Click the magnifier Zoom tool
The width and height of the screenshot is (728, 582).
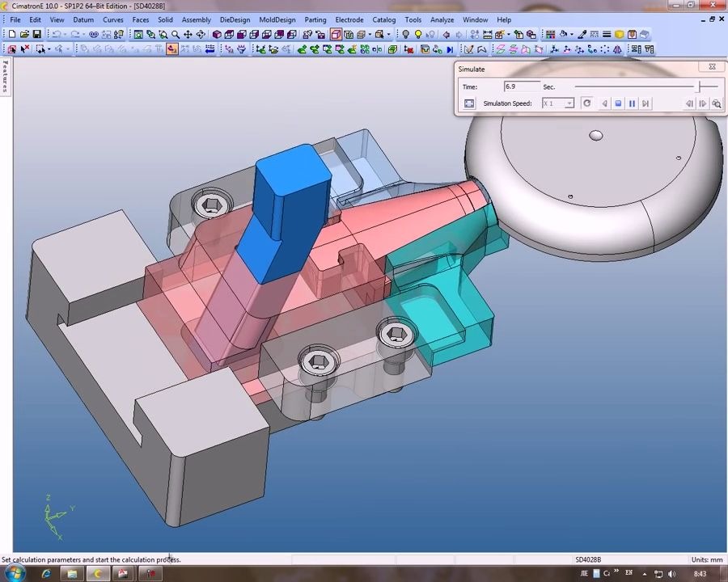click(176, 35)
